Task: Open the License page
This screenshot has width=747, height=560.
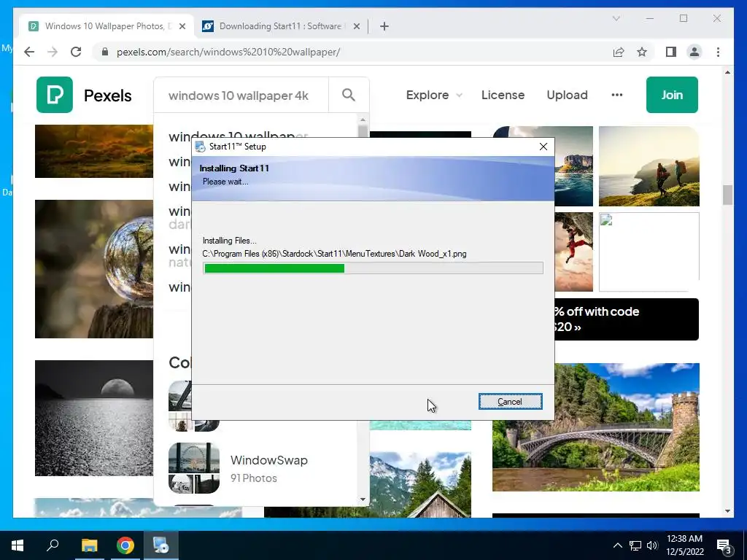Action: pos(503,95)
